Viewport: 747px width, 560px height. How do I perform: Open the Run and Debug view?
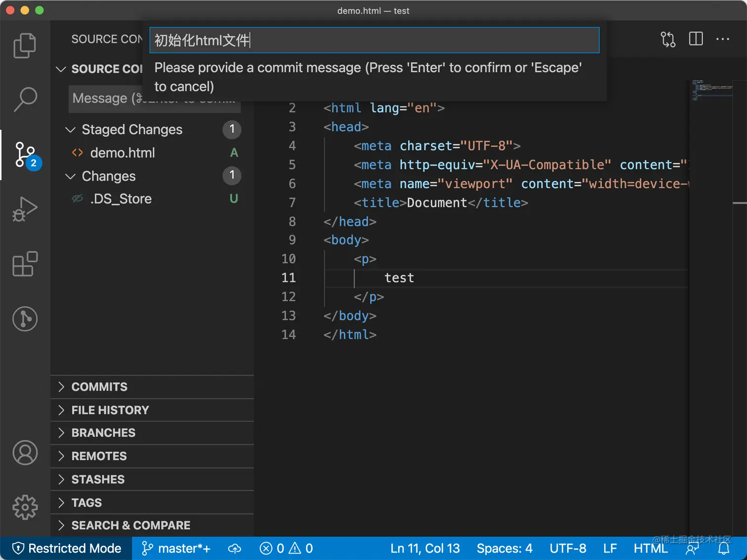(x=25, y=209)
